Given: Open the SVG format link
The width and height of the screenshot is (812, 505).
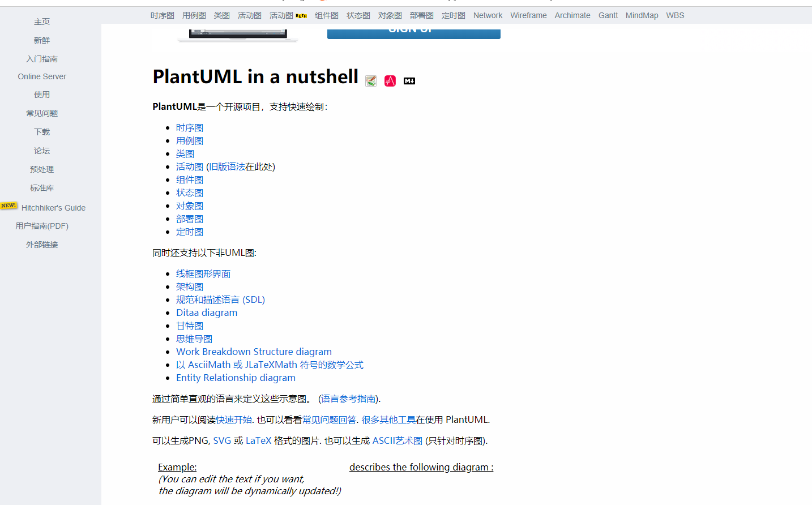Looking at the screenshot, I should point(222,441).
